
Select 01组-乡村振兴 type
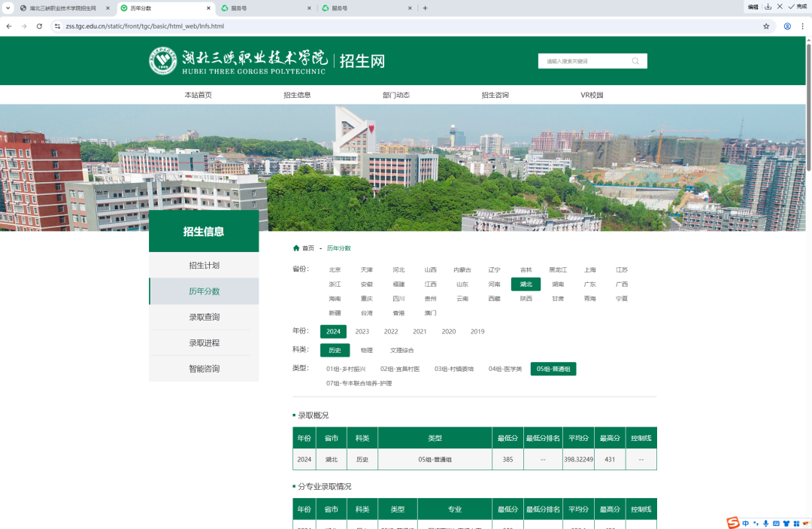346,369
